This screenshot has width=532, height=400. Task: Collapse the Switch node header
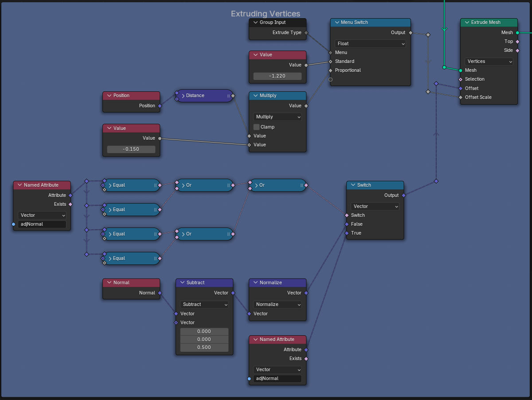(352, 185)
